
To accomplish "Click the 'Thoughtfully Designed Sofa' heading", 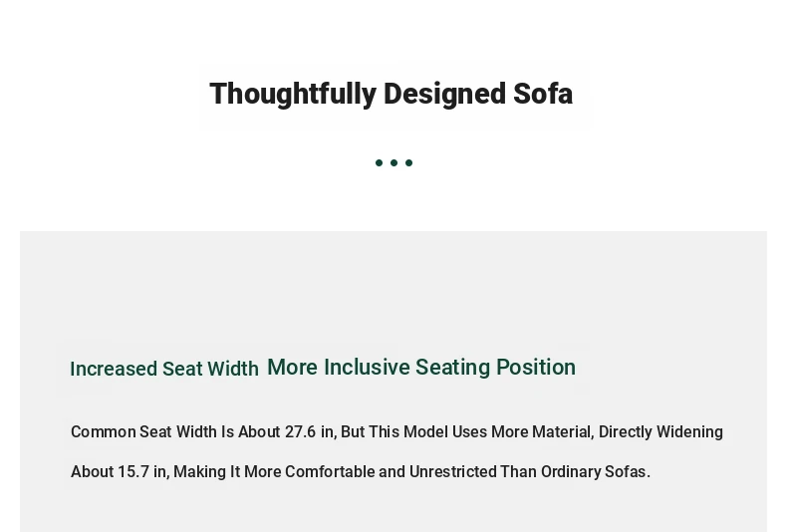I will (391, 94).
